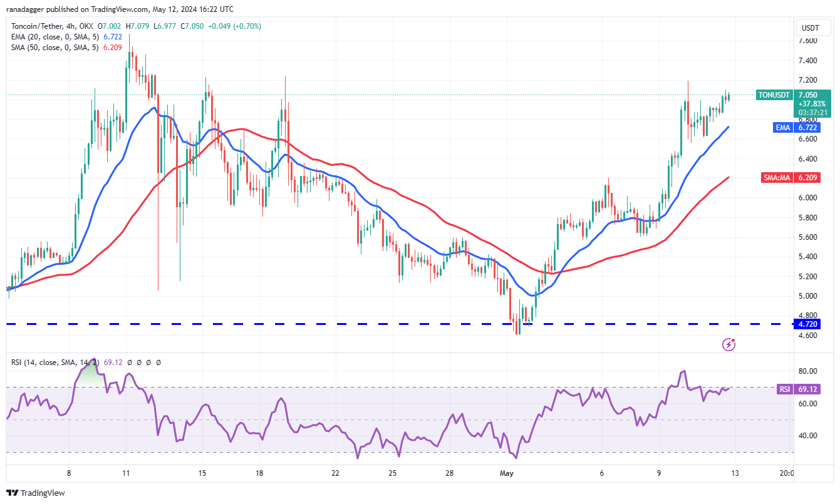This screenshot has height=504, width=840.
Task: Click date label 15 on time axis
Action: [202, 473]
